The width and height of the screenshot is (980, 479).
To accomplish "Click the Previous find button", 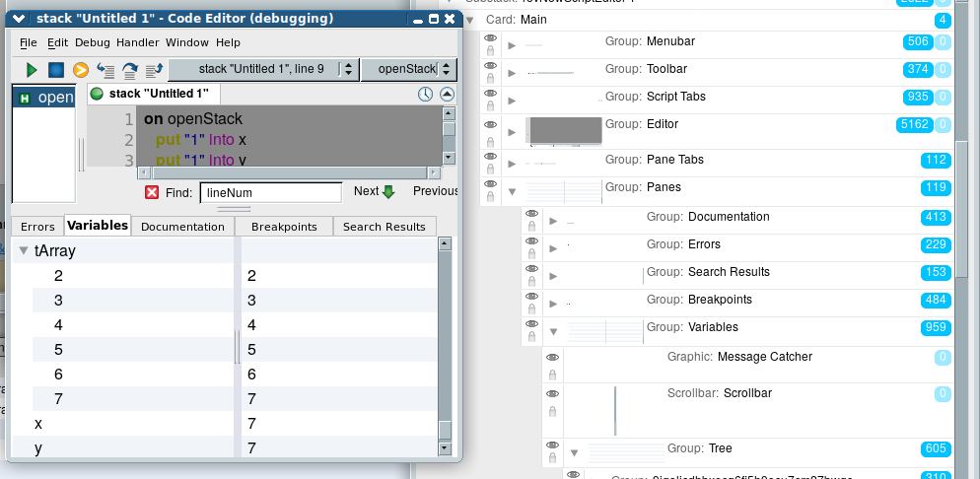I will click(436, 192).
